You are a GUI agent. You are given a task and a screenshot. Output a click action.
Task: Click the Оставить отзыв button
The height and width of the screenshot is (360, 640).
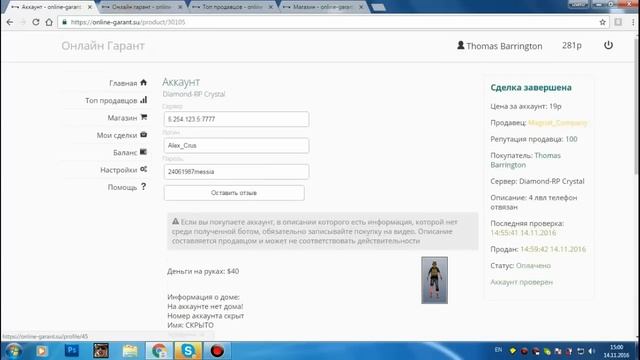coord(234,193)
